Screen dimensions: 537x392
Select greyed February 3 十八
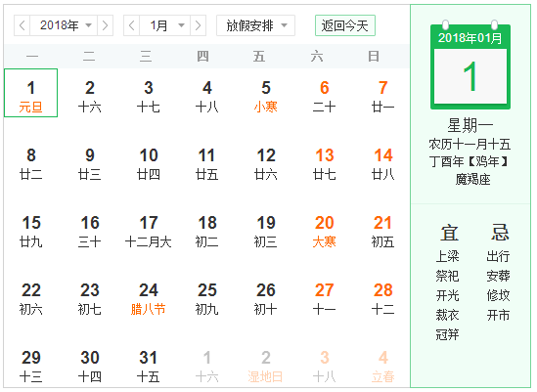point(325,366)
